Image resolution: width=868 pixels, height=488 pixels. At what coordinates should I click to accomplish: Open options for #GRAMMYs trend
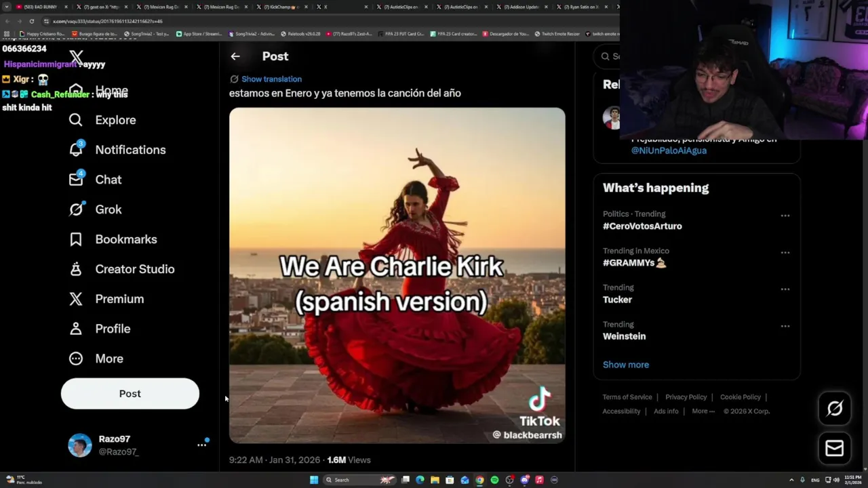pyautogui.click(x=785, y=252)
